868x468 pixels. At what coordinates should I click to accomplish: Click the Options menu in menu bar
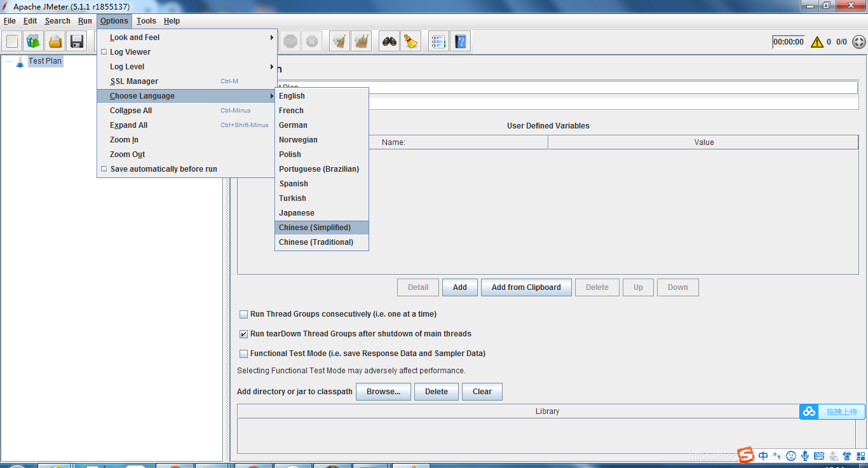[114, 21]
